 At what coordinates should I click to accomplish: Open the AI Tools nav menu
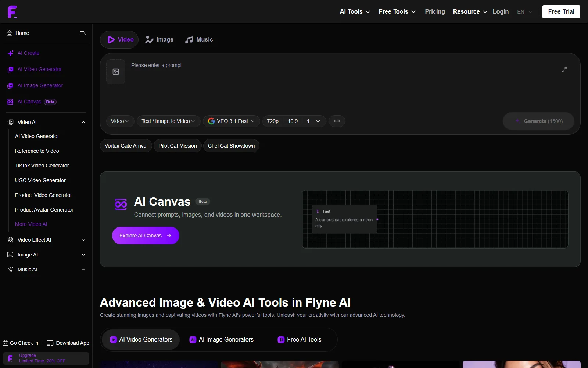click(x=355, y=12)
